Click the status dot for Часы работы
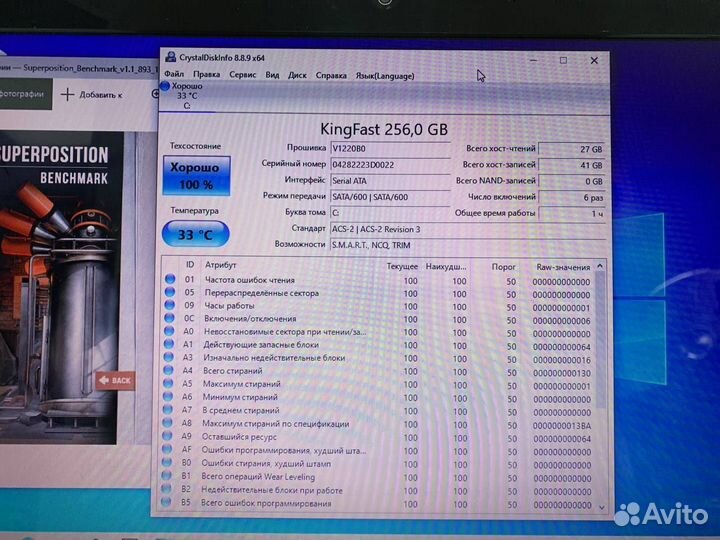This screenshot has width=720, height=540. (169, 304)
